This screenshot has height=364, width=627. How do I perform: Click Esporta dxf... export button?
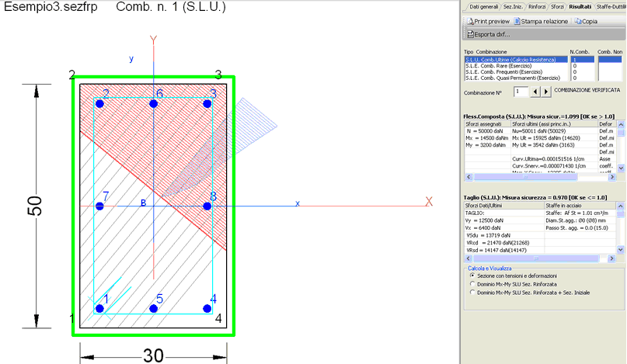point(488,34)
